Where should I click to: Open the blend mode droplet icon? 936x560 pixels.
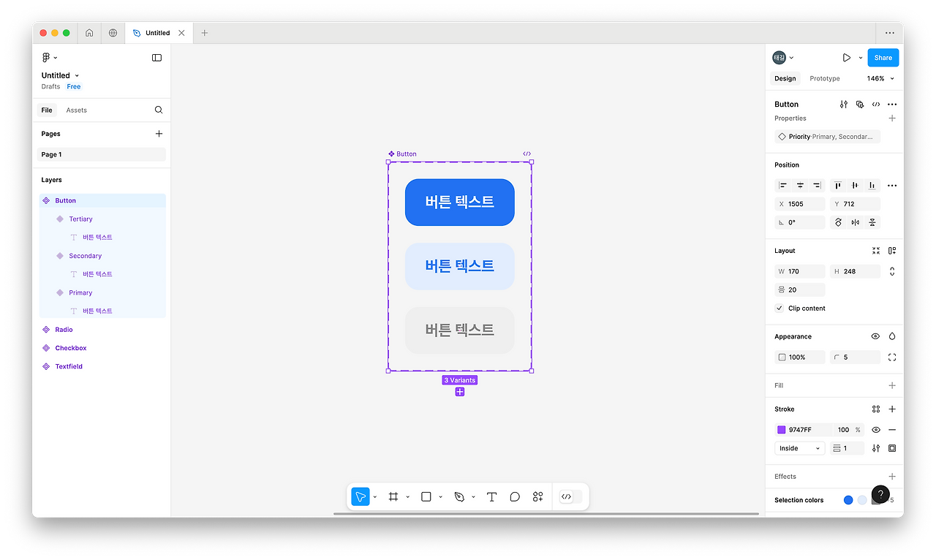[892, 337]
